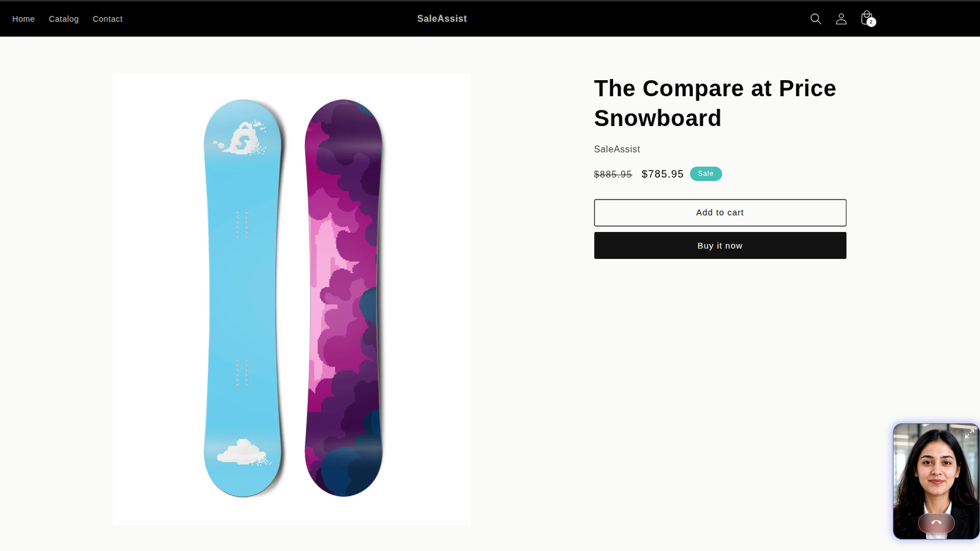Click the SaleAssist vendor name under title
The height and width of the screenshot is (551, 980).
click(617, 149)
